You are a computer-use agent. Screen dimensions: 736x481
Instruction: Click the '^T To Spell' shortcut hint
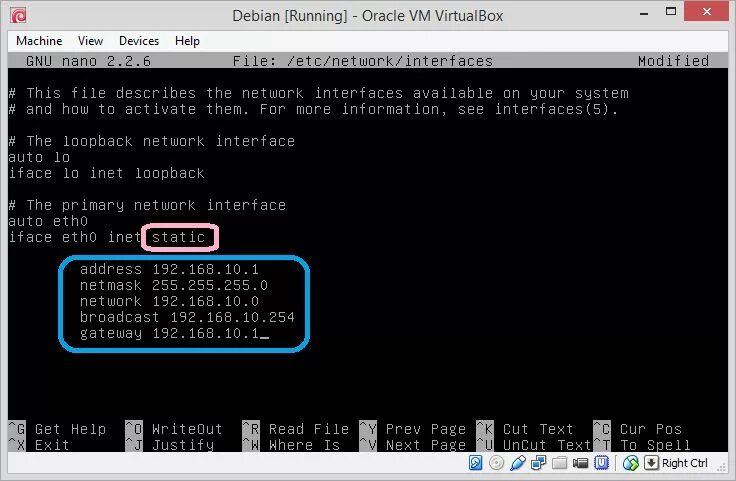tap(642, 445)
